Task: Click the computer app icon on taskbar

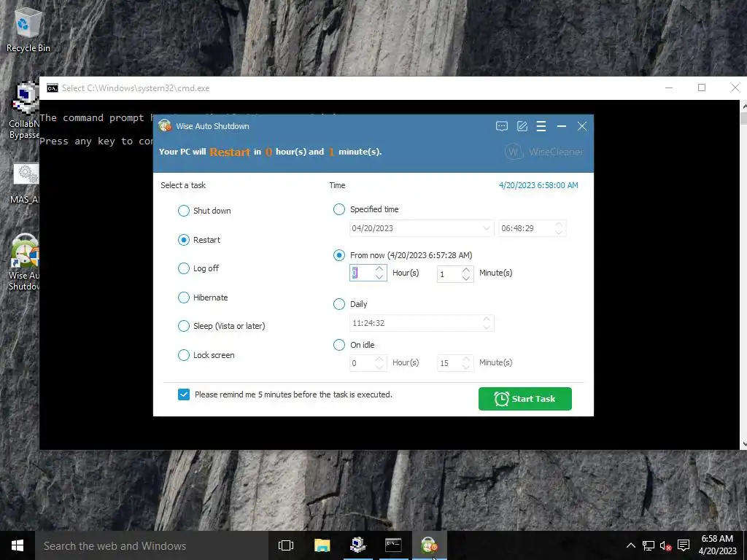Action: click(357, 545)
